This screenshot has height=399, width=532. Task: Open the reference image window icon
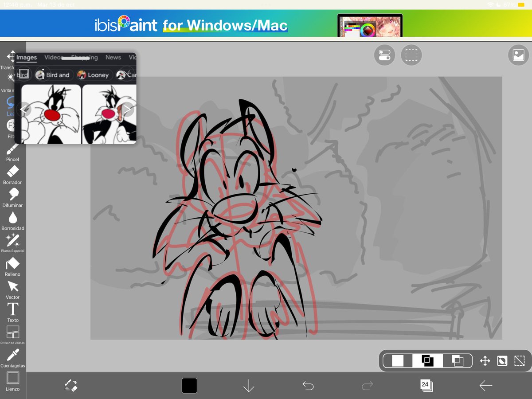518,55
